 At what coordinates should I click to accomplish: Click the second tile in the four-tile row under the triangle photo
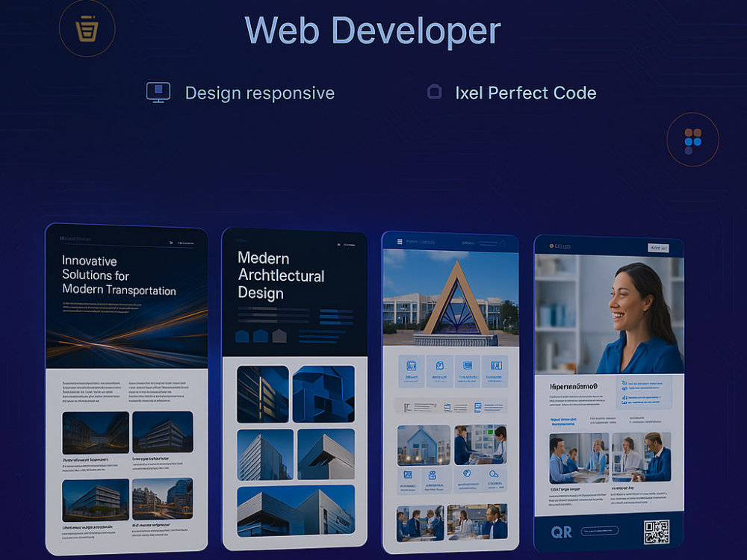click(439, 370)
